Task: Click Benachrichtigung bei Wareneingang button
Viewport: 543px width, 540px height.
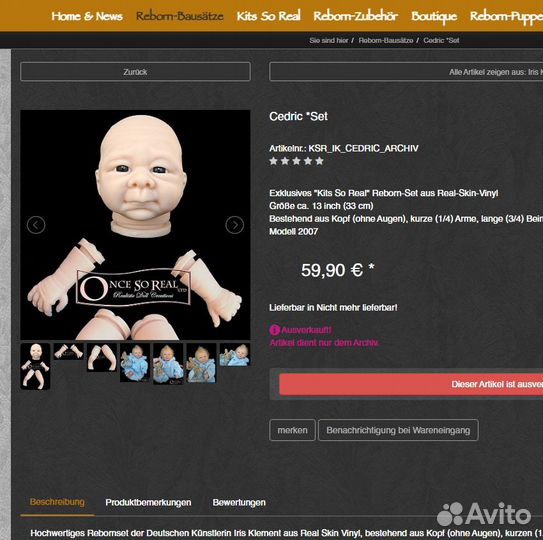Action: click(398, 430)
